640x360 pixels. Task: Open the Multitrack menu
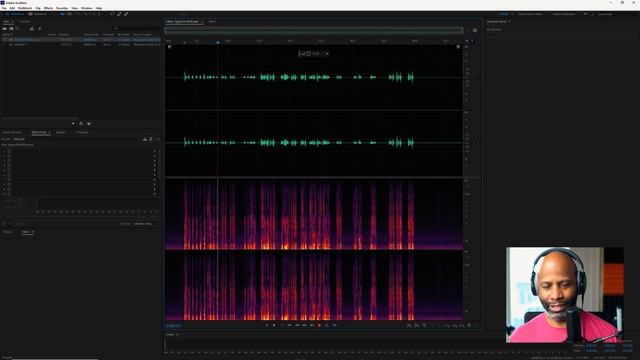click(25, 8)
